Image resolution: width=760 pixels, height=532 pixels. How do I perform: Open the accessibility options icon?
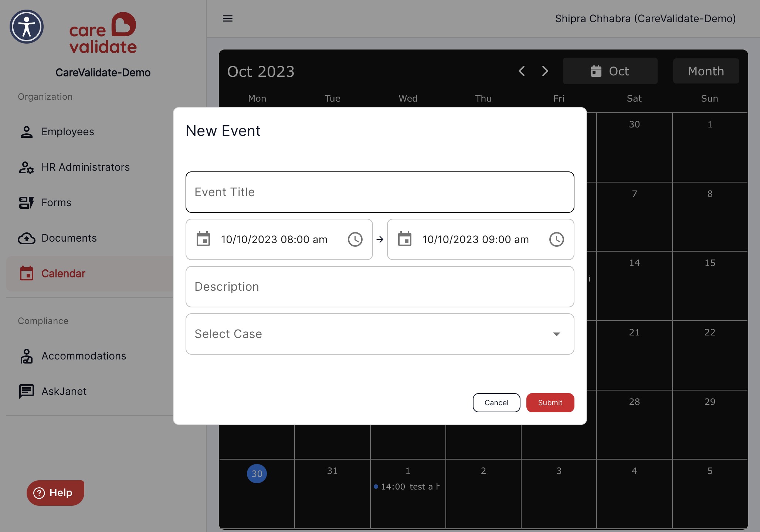(27, 27)
